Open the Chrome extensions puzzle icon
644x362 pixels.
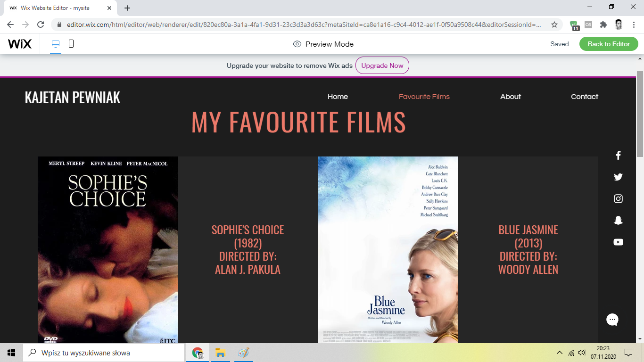[603, 25]
